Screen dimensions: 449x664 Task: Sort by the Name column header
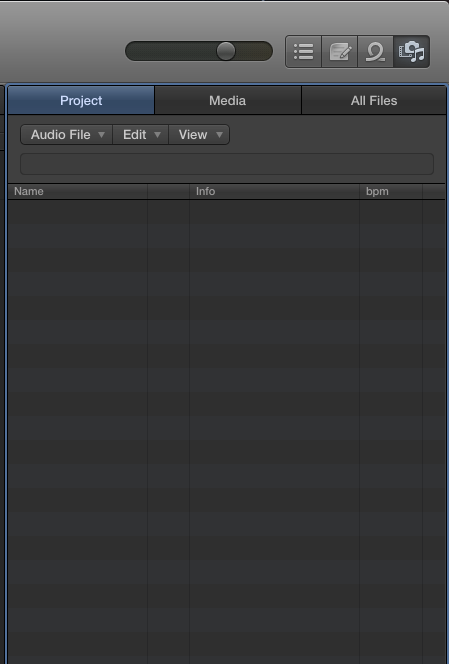78,191
